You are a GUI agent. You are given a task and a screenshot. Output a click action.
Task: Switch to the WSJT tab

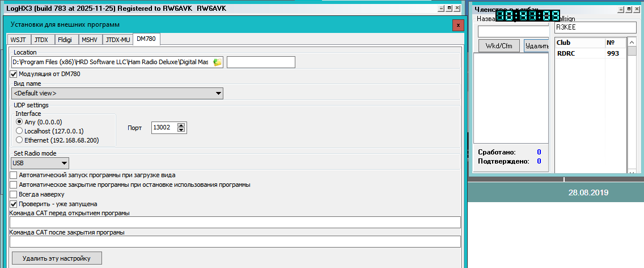pos(19,40)
